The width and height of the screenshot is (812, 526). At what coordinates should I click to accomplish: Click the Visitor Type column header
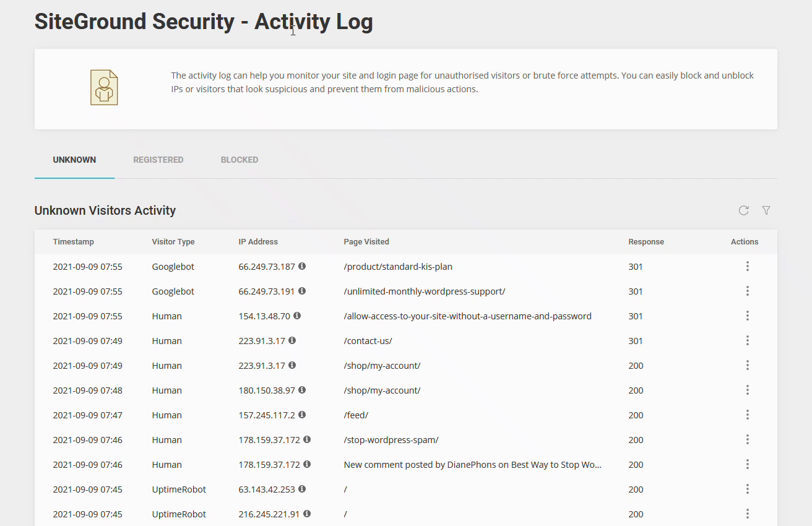[173, 242]
